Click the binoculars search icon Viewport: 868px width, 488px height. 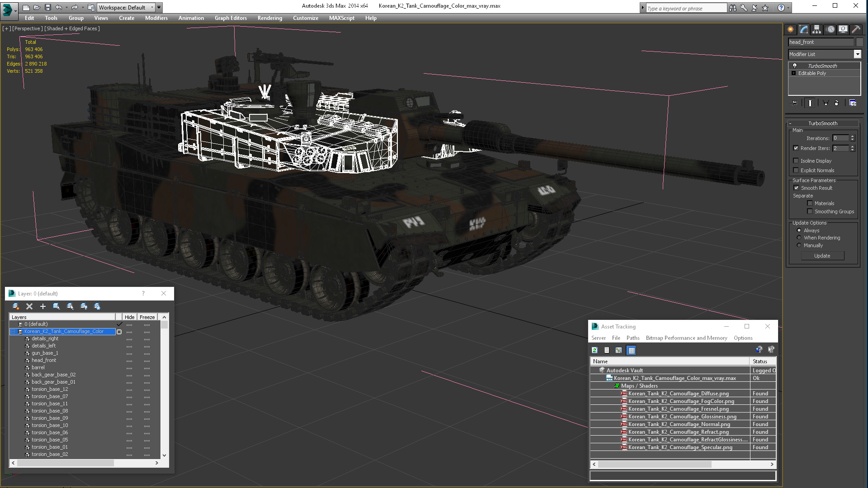click(732, 8)
